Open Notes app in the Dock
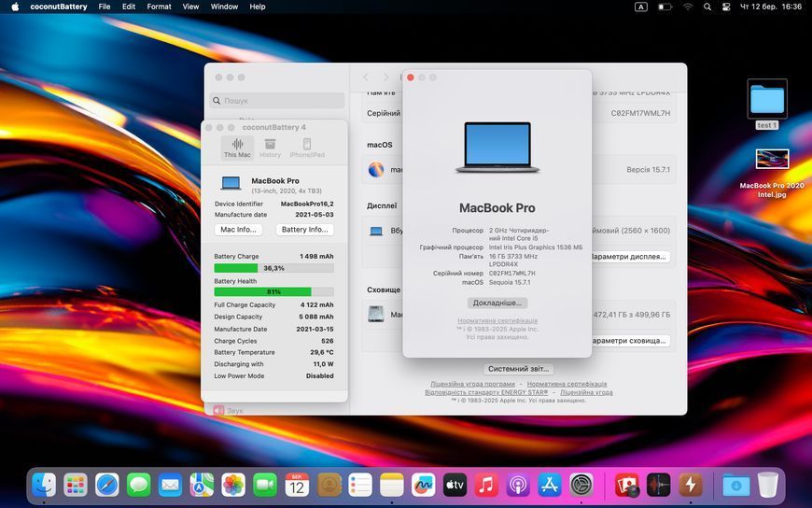The height and width of the screenshot is (508, 812). [392, 486]
